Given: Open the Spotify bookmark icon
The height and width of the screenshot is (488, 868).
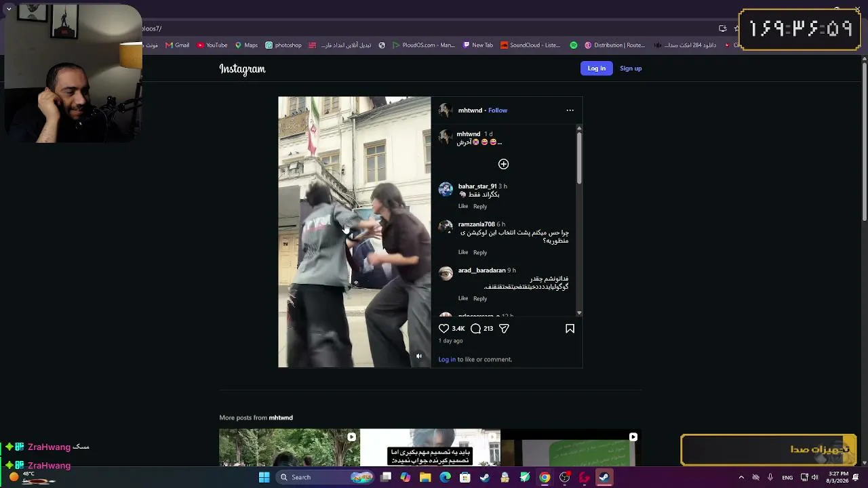Looking at the screenshot, I should [x=574, y=45].
